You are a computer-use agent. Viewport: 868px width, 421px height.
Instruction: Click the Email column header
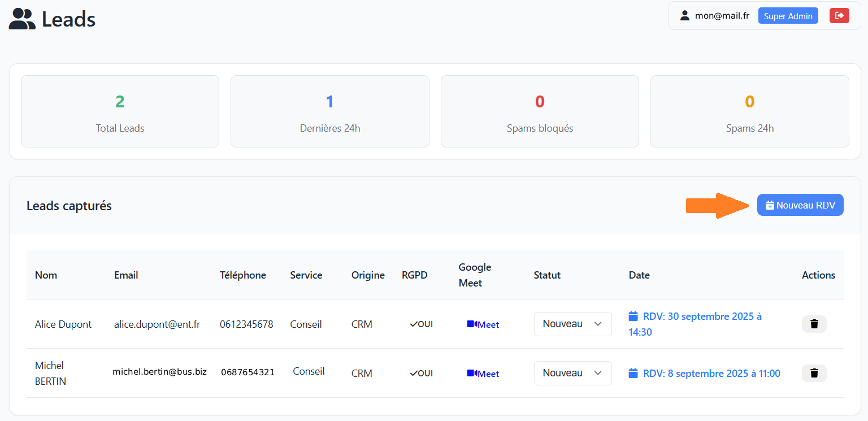[126, 275]
